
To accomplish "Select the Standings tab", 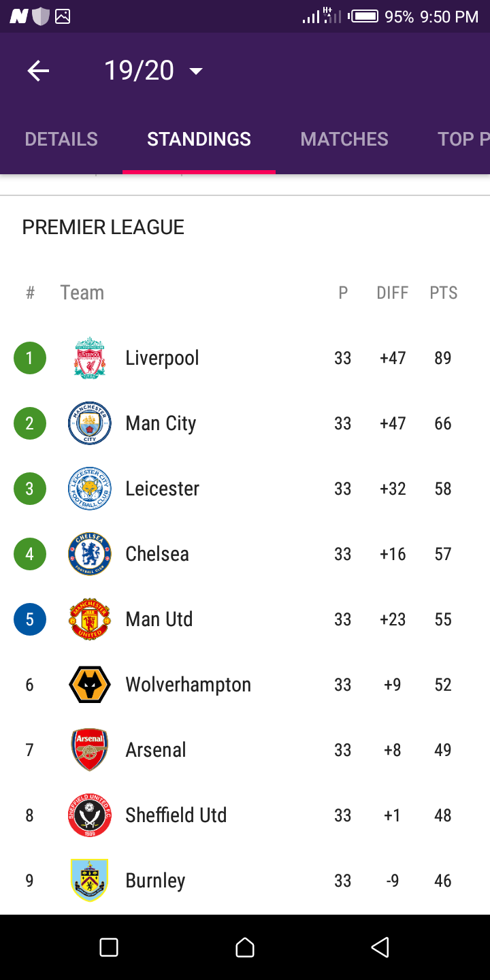I will (199, 139).
